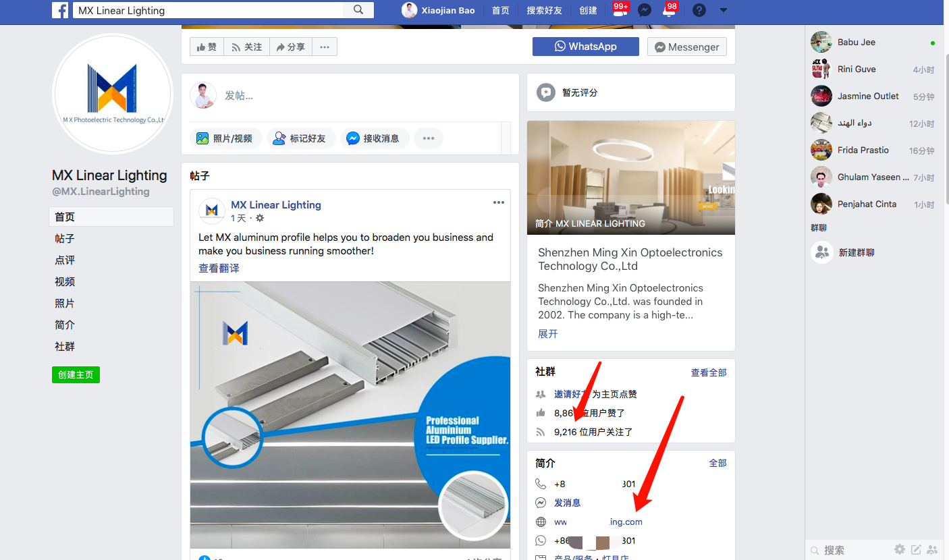This screenshot has width=949, height=560.
Task: Click the Messenger button on the page
Action: [687, 47]
